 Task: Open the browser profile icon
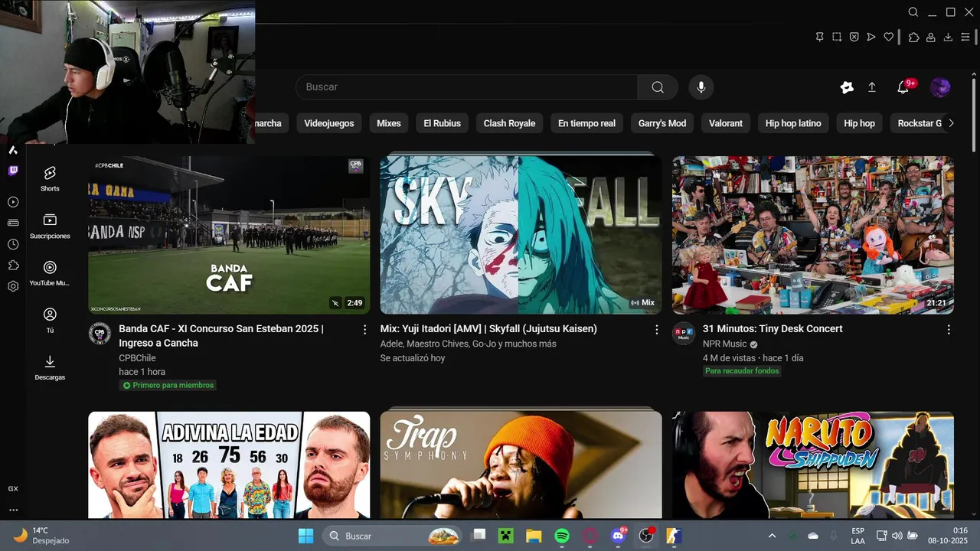(x=931, y=37)
